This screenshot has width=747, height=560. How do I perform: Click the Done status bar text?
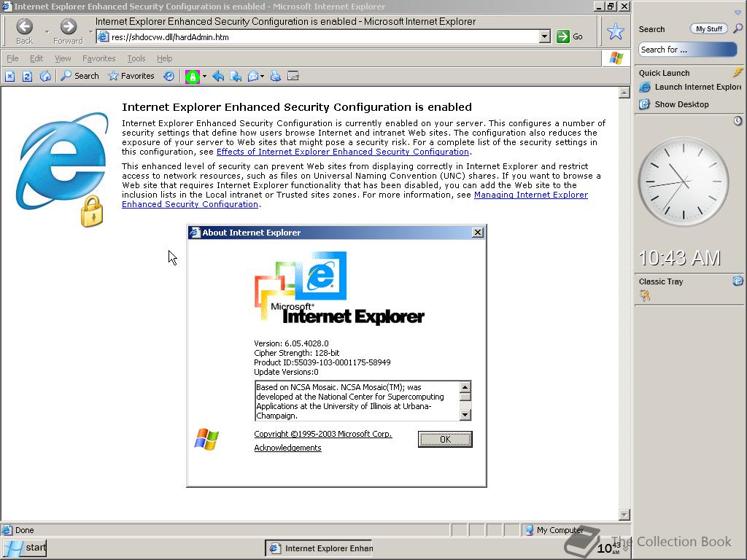pos(24,530)
